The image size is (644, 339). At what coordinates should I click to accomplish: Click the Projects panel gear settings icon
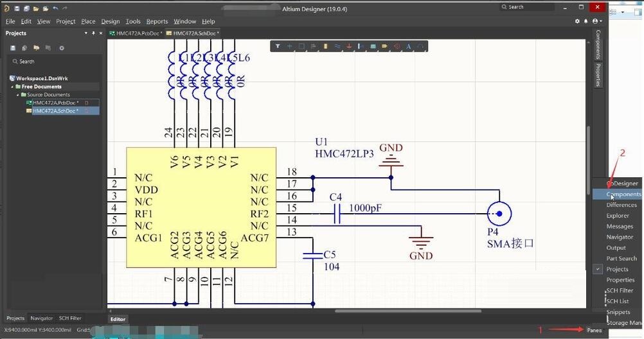point(62,48)
